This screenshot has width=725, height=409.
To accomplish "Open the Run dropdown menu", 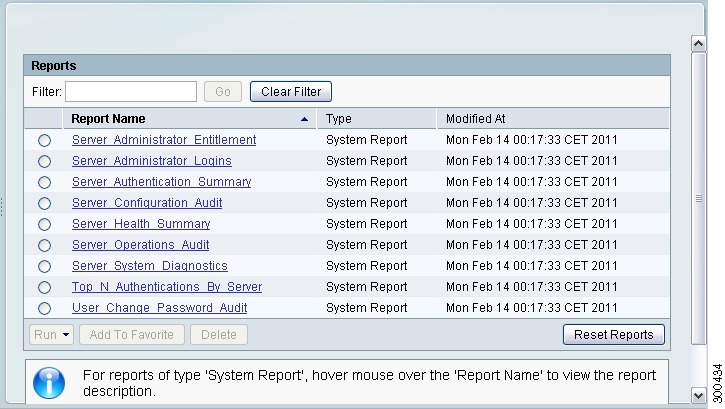I will [x=51, y=335].
